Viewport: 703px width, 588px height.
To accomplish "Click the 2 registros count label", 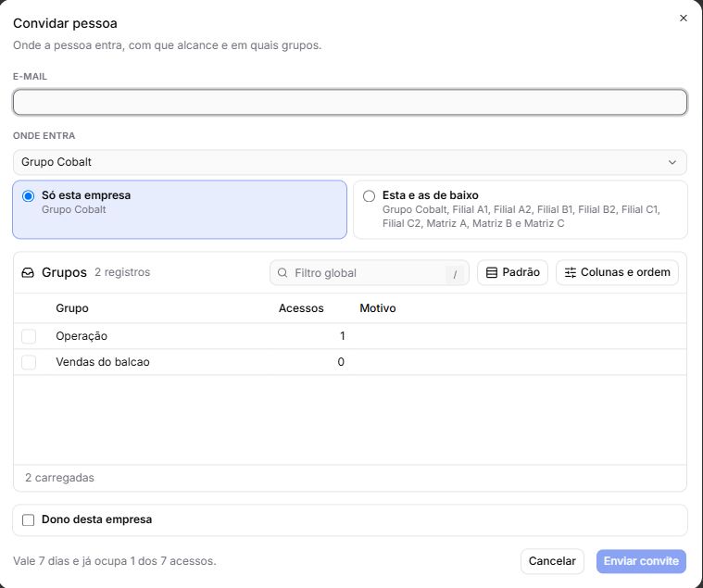I will [122, 272].
